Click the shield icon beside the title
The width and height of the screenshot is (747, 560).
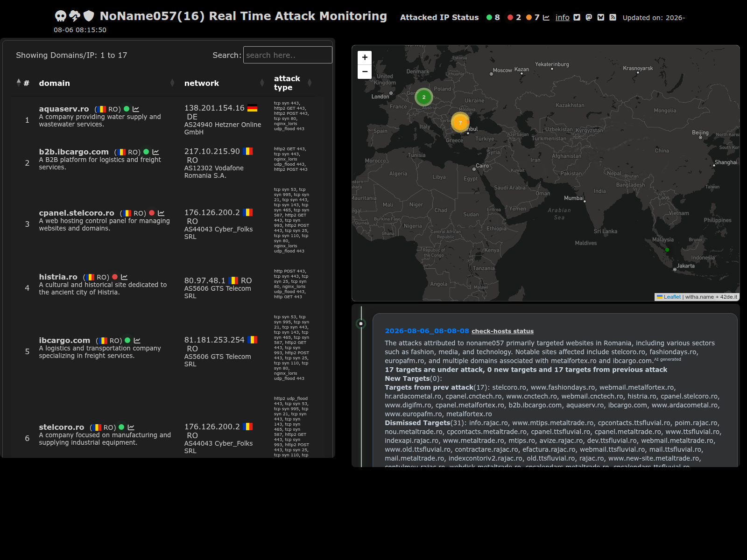click(89, 16)
